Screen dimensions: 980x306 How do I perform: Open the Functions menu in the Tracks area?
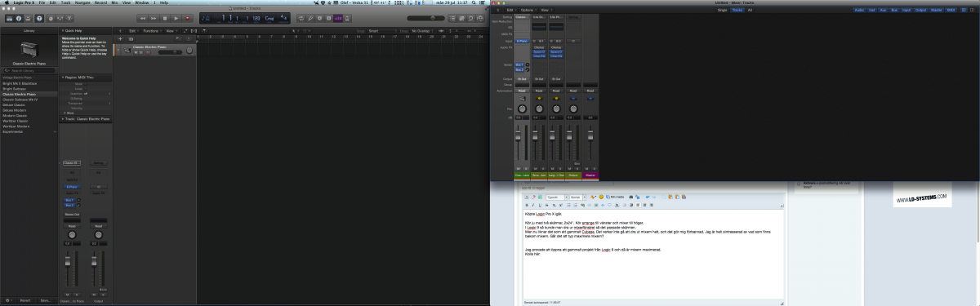[x=152, y=31]
